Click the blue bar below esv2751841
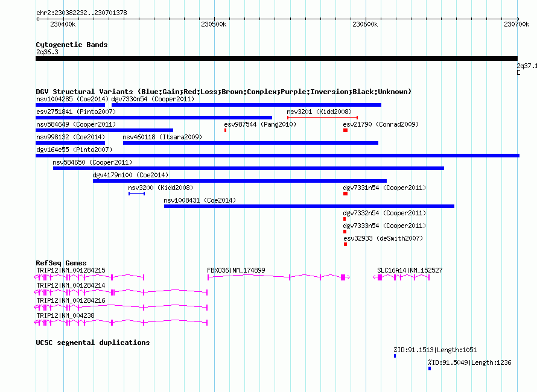 coord(154,118)
